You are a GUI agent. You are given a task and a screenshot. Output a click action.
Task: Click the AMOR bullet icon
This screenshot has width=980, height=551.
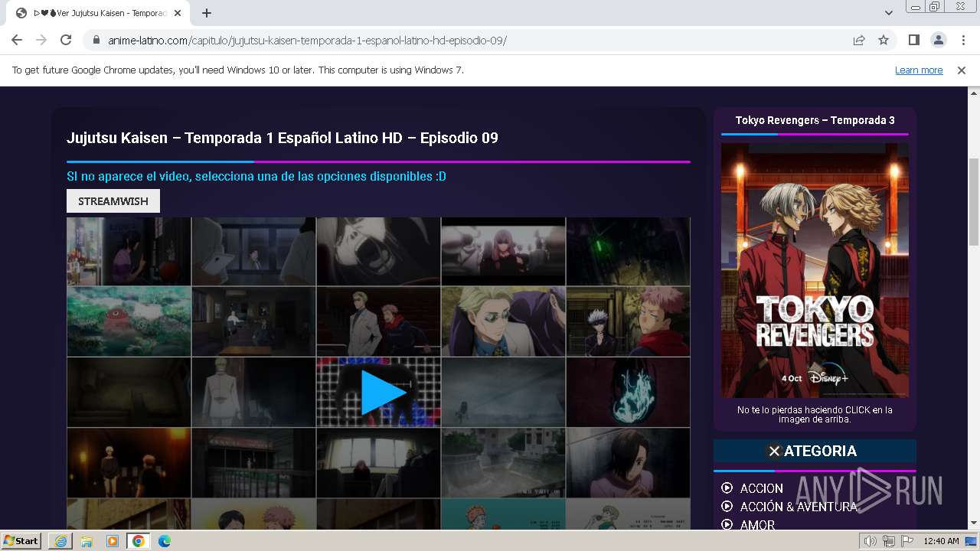(x=727, y=525)
